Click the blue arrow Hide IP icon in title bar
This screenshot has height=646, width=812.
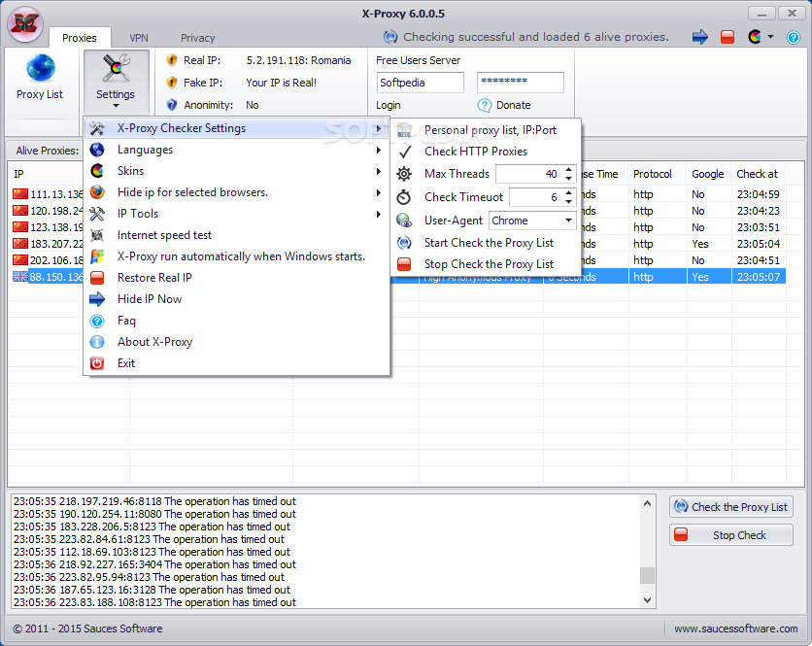click(699, 37)
